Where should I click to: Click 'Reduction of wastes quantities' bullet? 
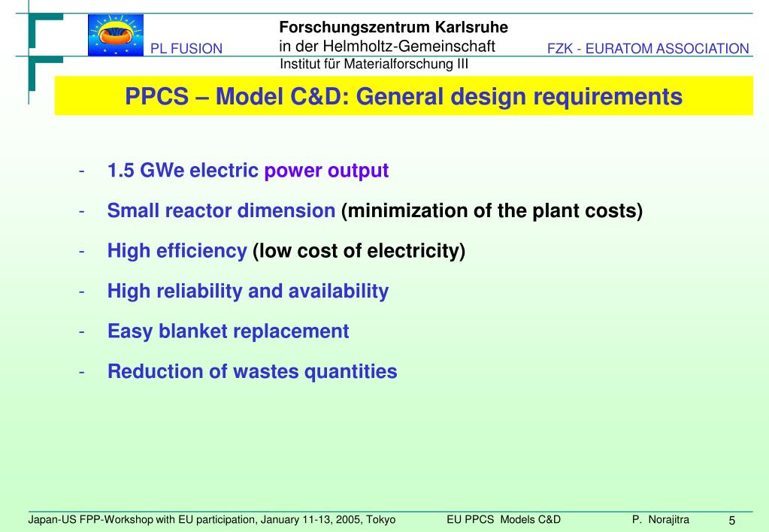click(x=252, y=371)
